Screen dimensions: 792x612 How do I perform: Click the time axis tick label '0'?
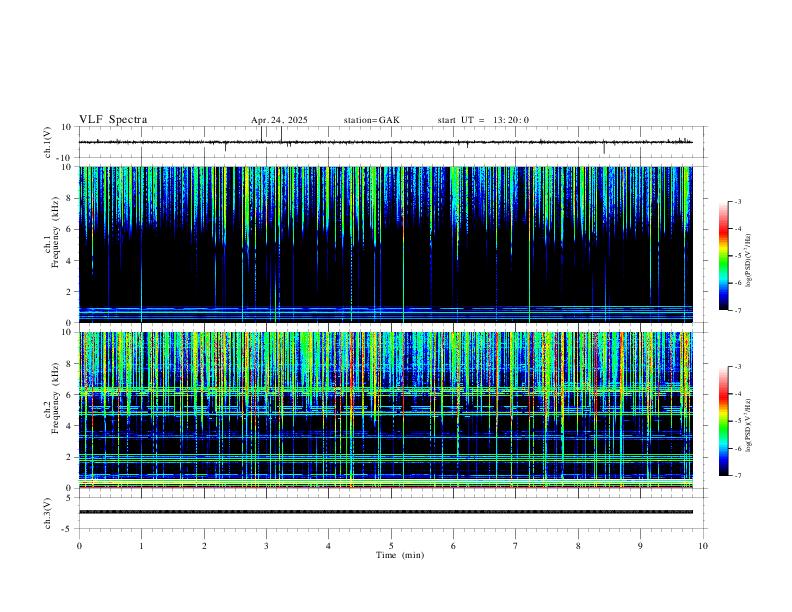pyautogui.click(x=79, y=546)
